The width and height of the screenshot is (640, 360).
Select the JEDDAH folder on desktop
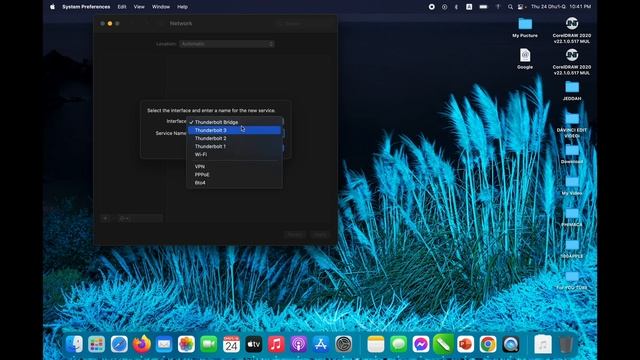click(x=572, y=91)
